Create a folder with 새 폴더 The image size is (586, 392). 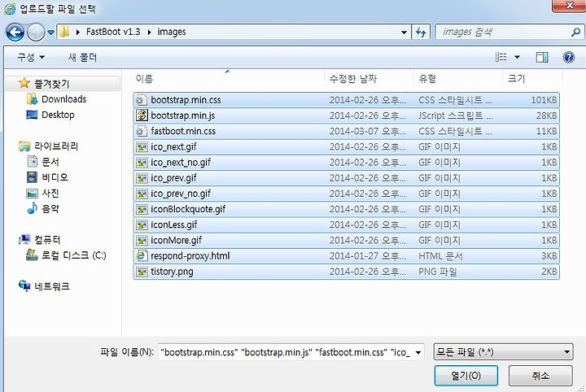82,57
